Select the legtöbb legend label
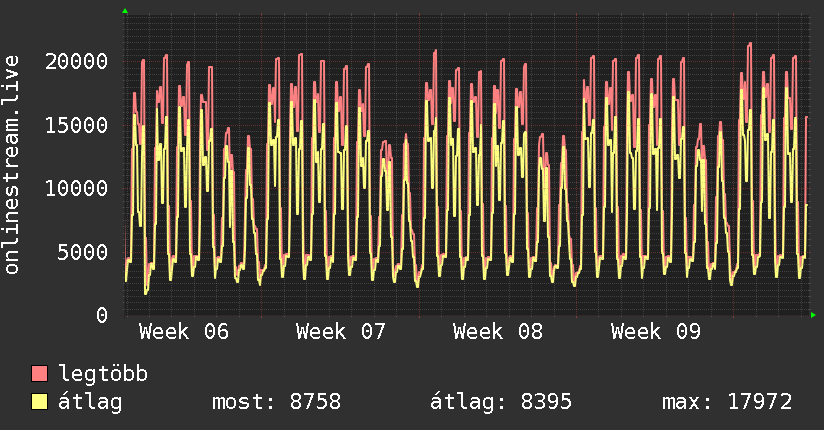 click(x=103, y=374)
